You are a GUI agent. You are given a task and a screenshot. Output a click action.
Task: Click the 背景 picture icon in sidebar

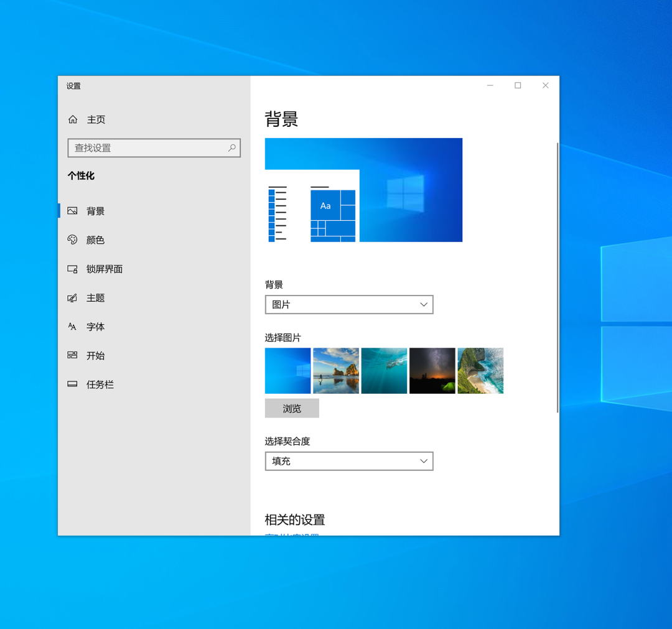click(x=72, y=211)
